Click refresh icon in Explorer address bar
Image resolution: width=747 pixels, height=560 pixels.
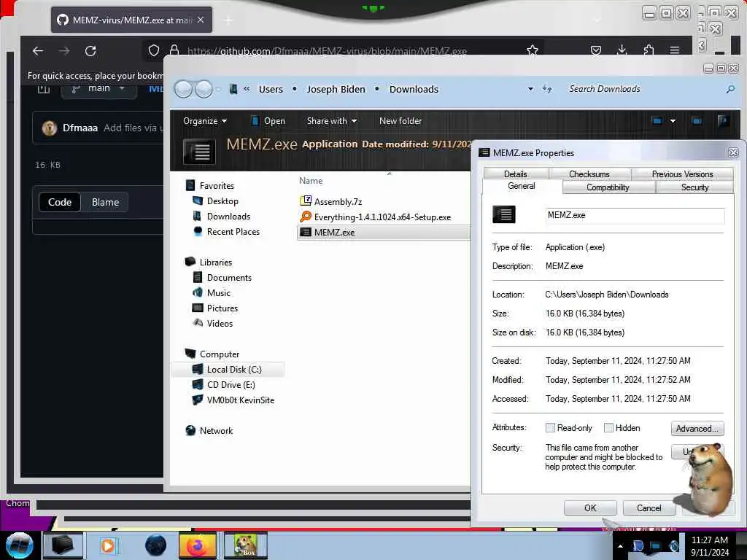click(x=547, y=89)
